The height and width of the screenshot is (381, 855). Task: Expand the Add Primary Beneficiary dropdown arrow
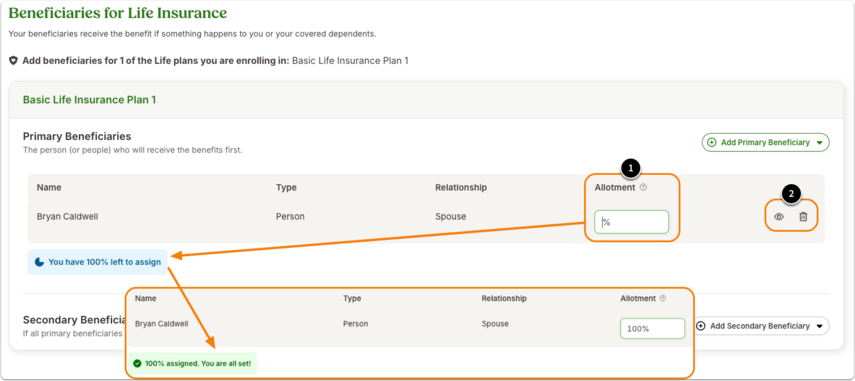[820, 143]
